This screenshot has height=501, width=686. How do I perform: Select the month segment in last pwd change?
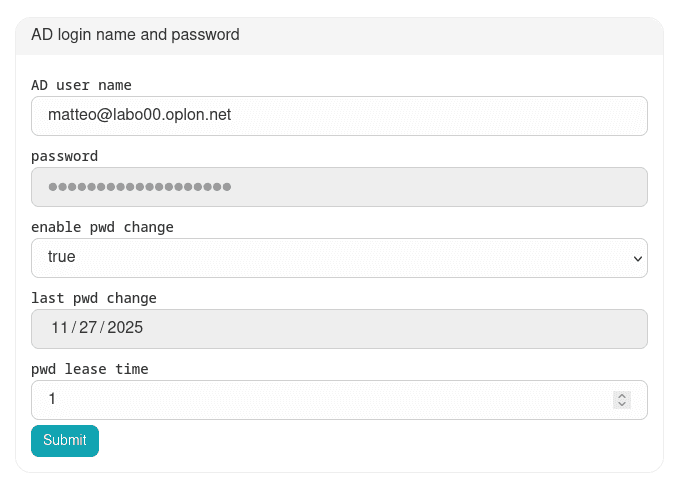coord(59,329)
